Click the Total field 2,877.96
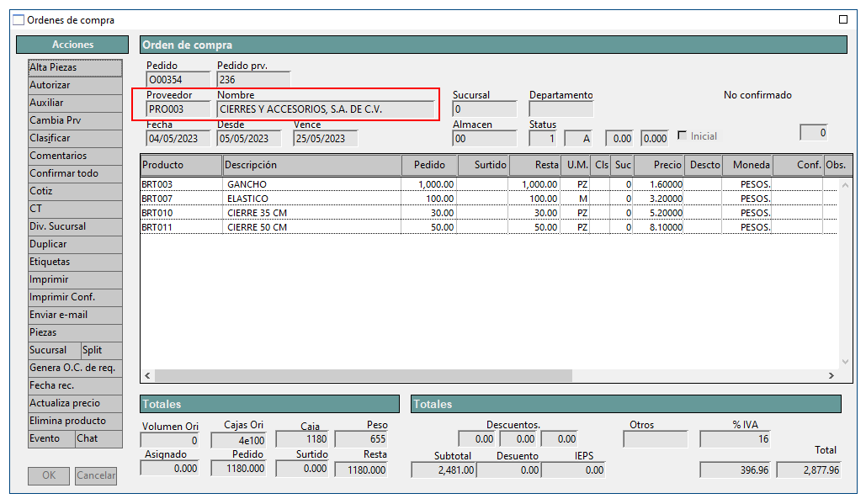 809,470
